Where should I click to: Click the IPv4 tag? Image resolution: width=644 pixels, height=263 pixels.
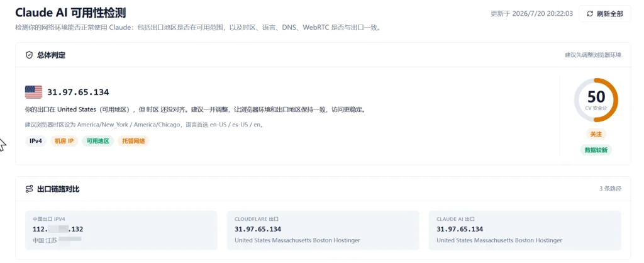tap(36, 142)
